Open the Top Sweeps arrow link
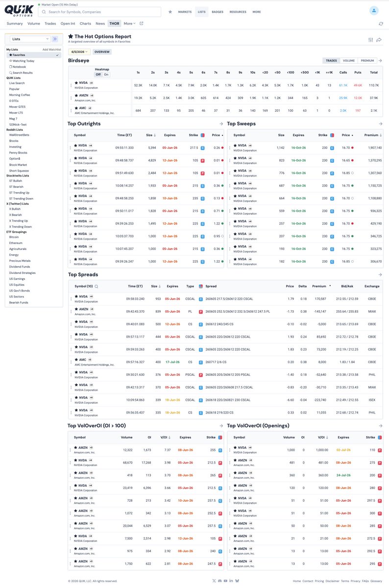 [x=381, y=124]
